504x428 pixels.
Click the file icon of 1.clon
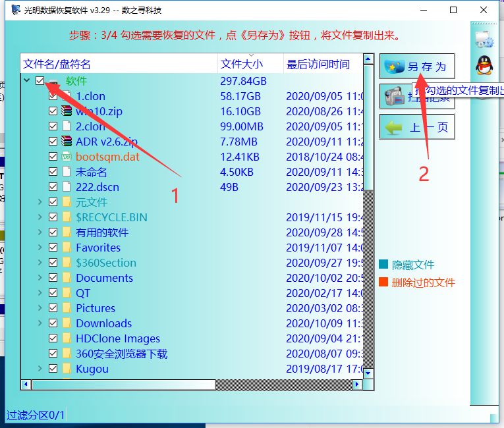coord(67,95)
